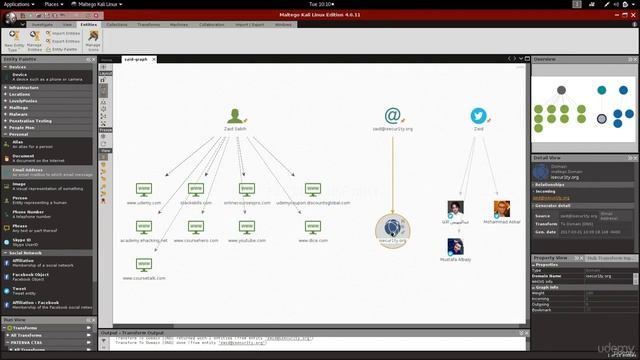Select the Phrase entity in palette
The image size is (640, 360).
[48, 228]
